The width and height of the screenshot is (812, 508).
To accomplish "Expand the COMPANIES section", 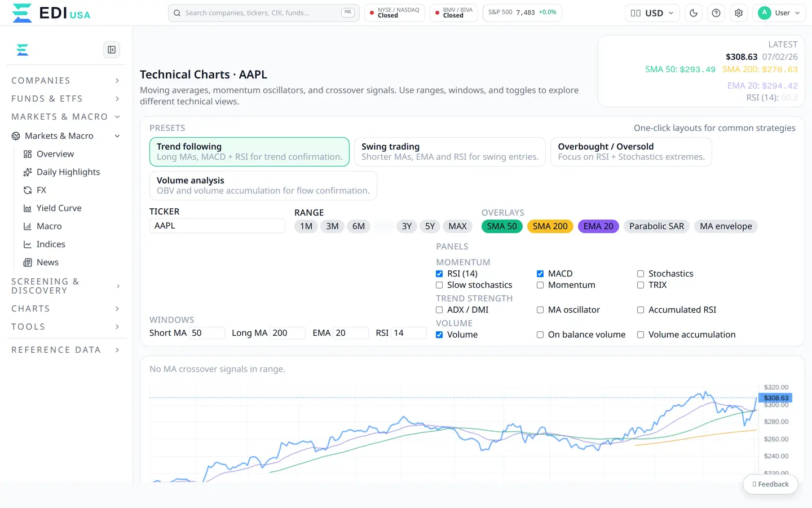I will point(66,81).
